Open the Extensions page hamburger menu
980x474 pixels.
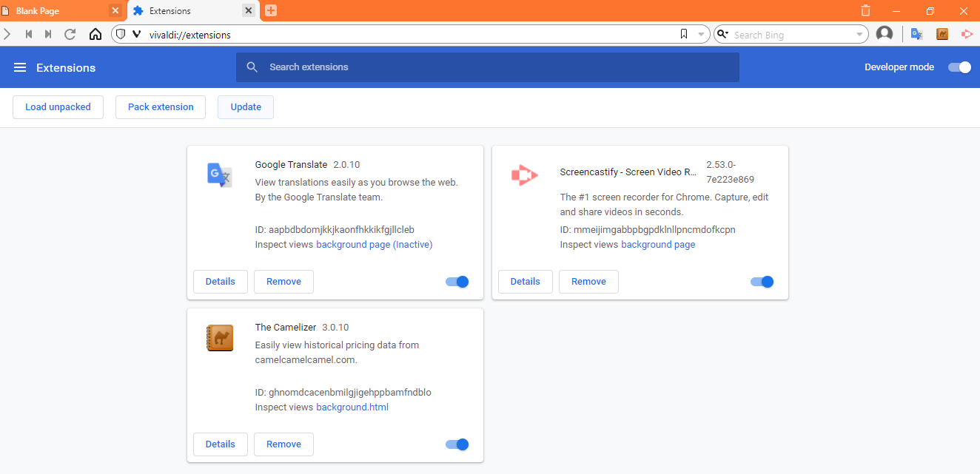coord(20,67)
